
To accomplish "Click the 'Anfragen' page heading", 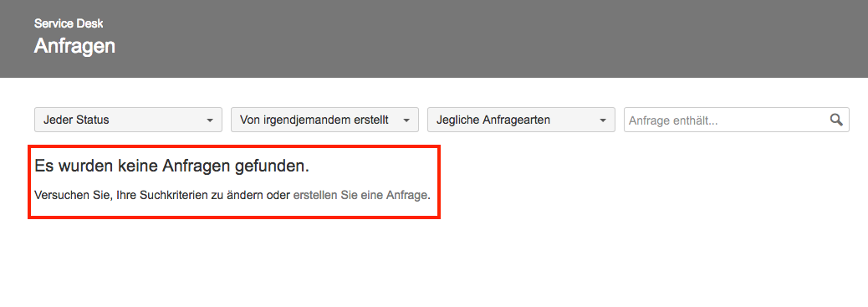I will (x=74, y=45).
